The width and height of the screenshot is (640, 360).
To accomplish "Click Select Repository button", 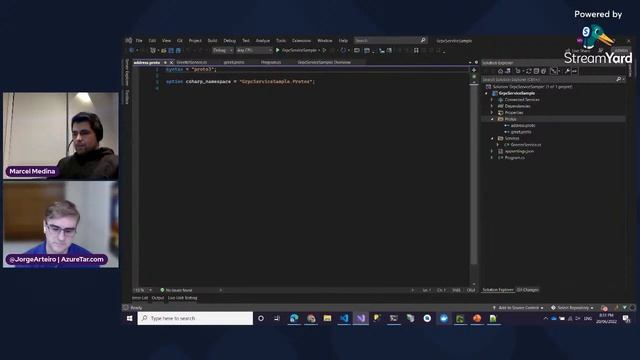I will pyautogui.click(x=571, y=308).
